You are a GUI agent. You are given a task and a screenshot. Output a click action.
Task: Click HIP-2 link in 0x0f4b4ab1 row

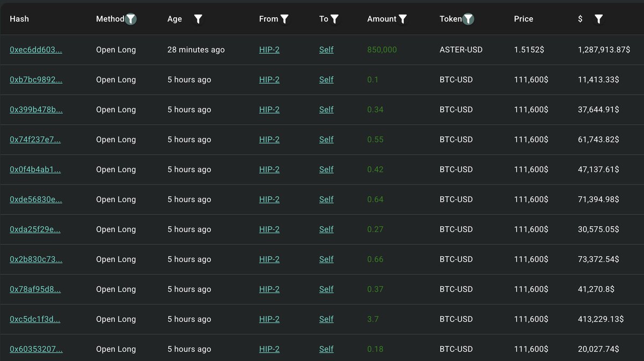click(269, 170)
